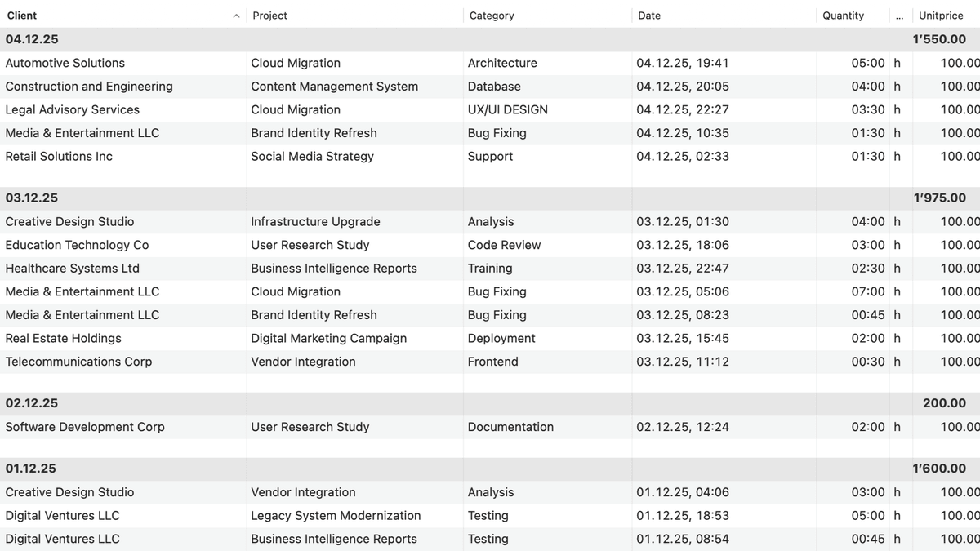
Task: Expand the 02.12.25 date group header
Action: click(x=30, y=402)
